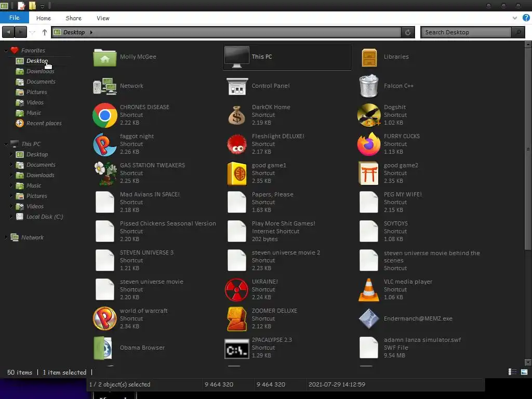Select the DarkOK Home money bag icon
Viewport: 532px width, 399px height.
(237, 115)
